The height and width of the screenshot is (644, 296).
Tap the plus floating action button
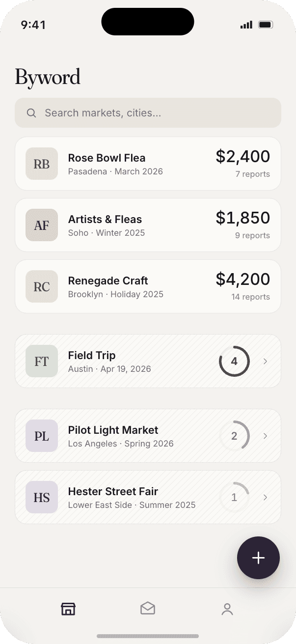click(258, 558)
